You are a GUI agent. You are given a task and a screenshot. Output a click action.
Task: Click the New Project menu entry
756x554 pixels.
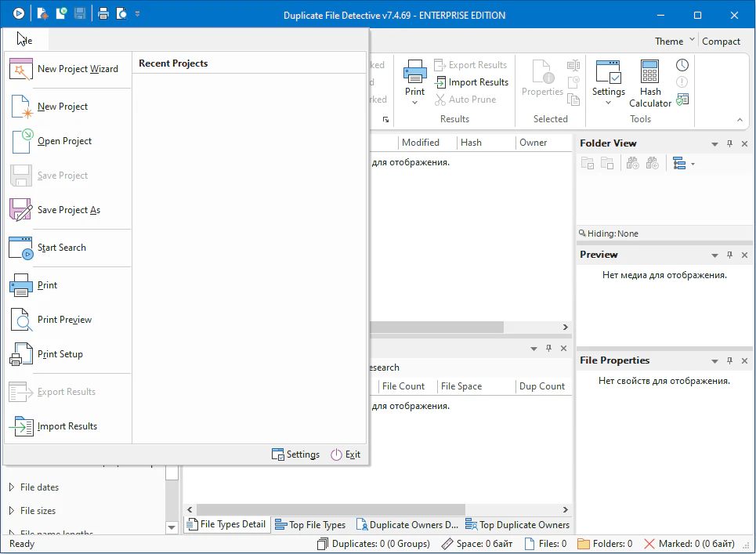tap(63, 107)
